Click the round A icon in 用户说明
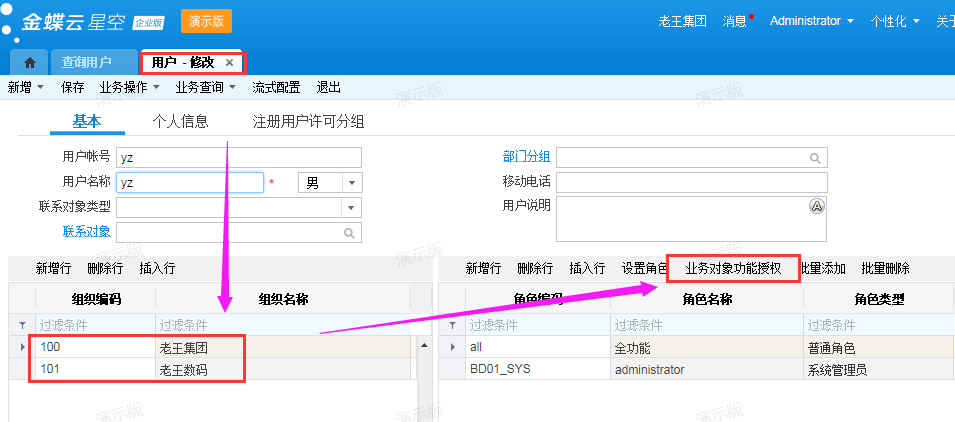This screenshot has height=422, width=955. pos(816,206)
